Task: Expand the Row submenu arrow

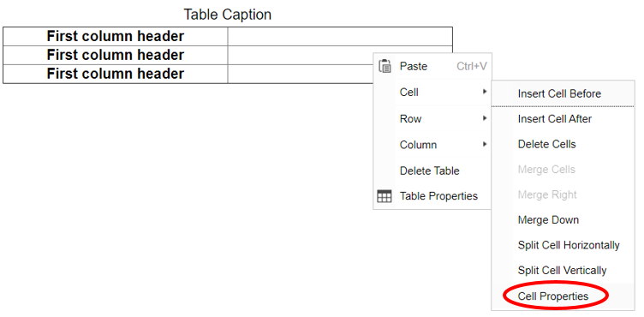Action: click(x=485, y=118)
